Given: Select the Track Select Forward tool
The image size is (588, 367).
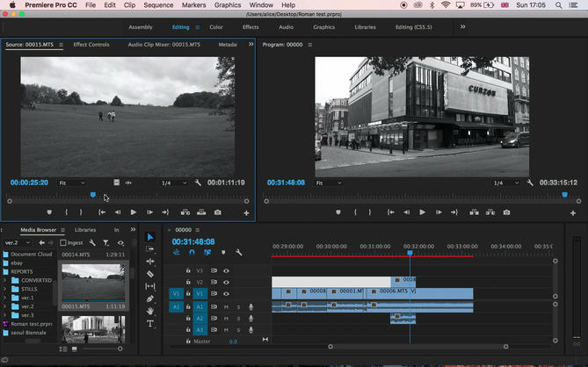Looking at the screenshot, I should click(x=150, y=249).
